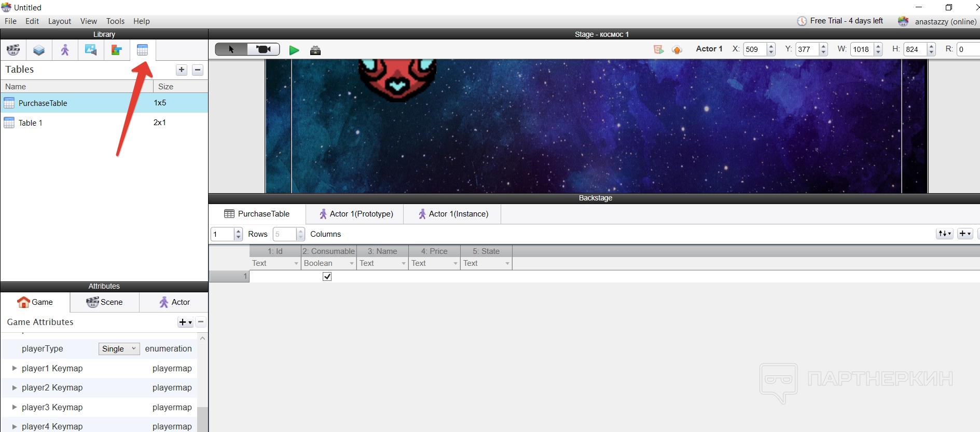The image size is (980, 432).
Task: Open the Consumable column Boolean type dropdown
Action: pyautogui.click(x=351, y=264)
